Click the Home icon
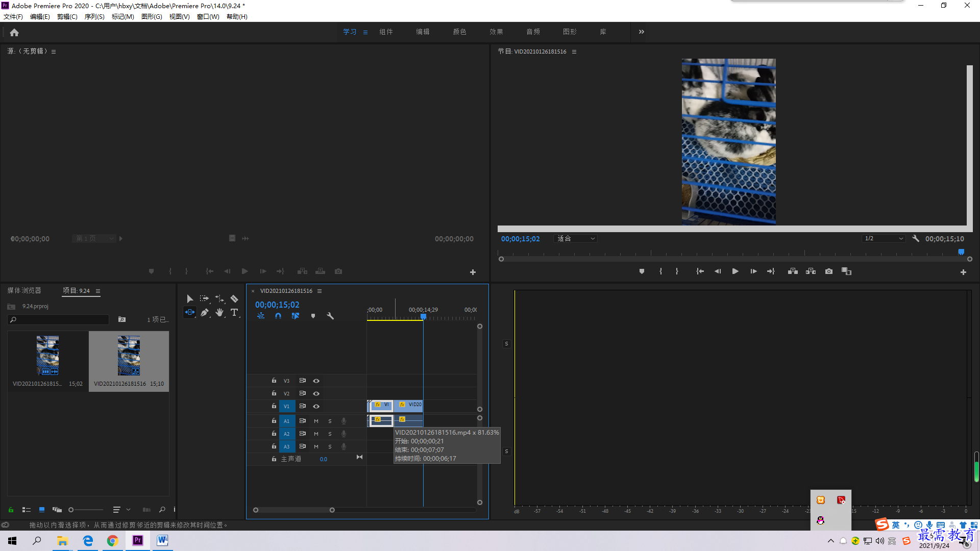Image resolution: width=980 pixels, height=551 pixels. (14, 32)
